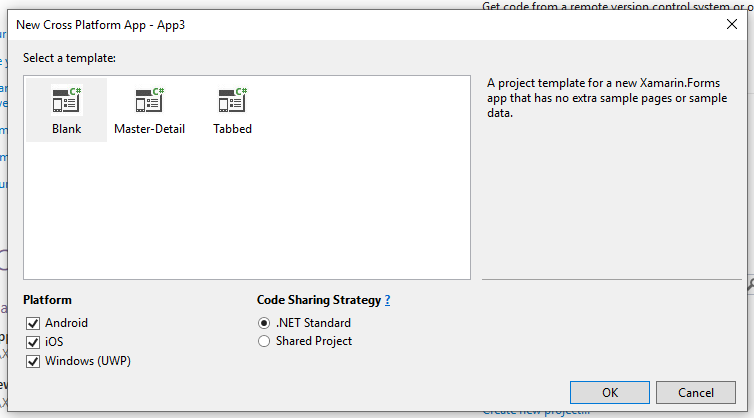The width and height of the screenshot is (754, 418).
Task: Click the Android checkbox label text
Action: tap(66, 323)
